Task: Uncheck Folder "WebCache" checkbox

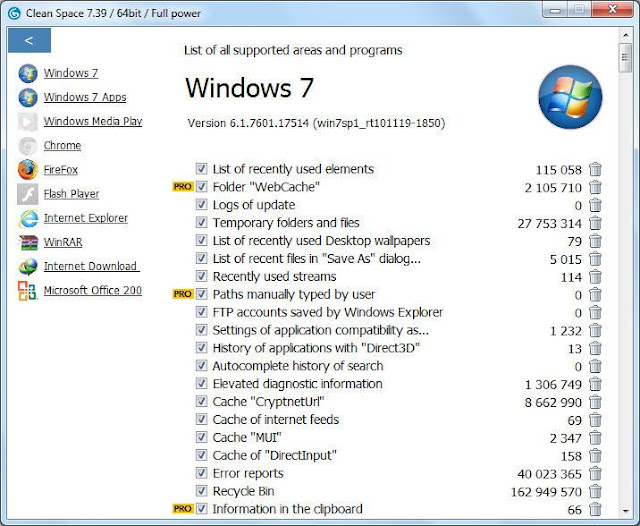Action: tap(201, 186)
